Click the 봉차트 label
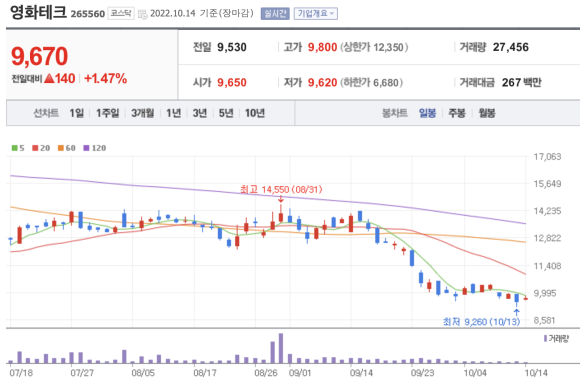The height and width of the screenshot is (384, 580). [395, 113]
